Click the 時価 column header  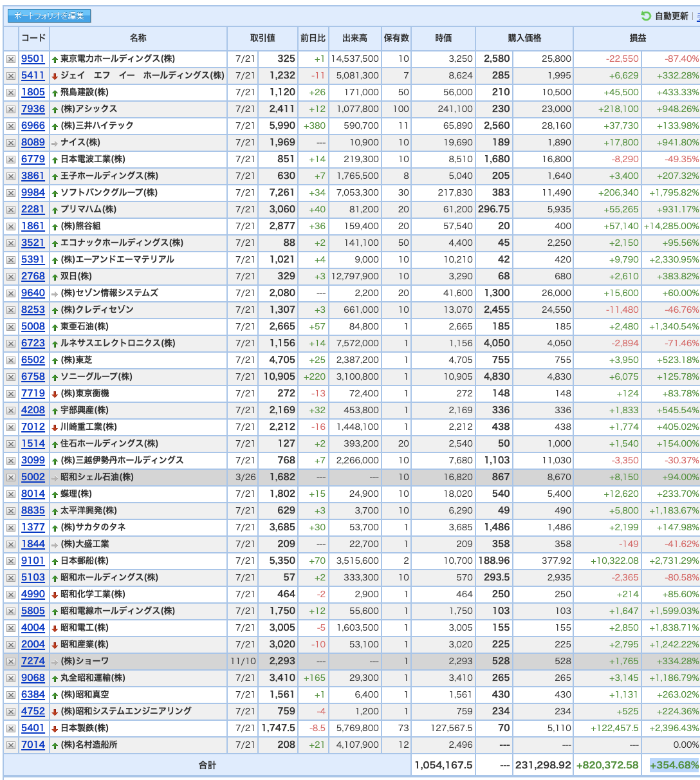(x=443, y=38)
